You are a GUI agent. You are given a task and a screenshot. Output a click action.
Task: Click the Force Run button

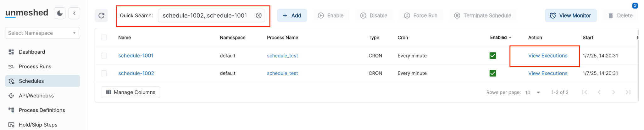[421, 15]
